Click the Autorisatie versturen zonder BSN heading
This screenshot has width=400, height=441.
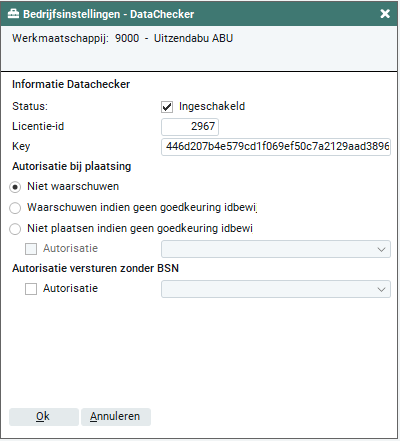tap(95, 268)
